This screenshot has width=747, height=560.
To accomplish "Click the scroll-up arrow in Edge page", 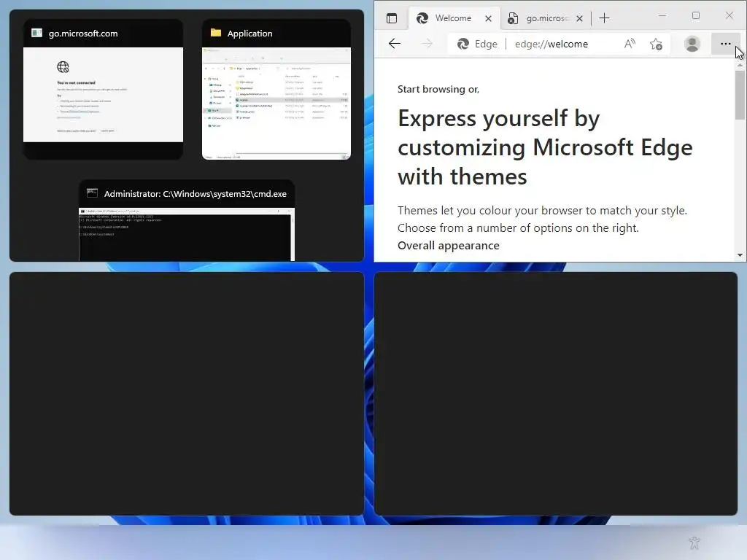I will click(x=740, y=64).
